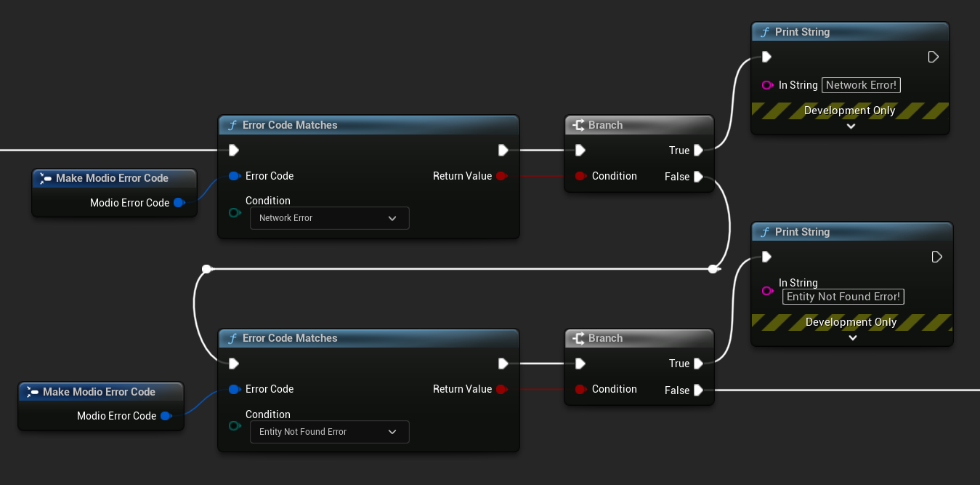The image size is (980, 485).
Task: Click the True output pin of the bottom Branch node
Action: (698, 364)
